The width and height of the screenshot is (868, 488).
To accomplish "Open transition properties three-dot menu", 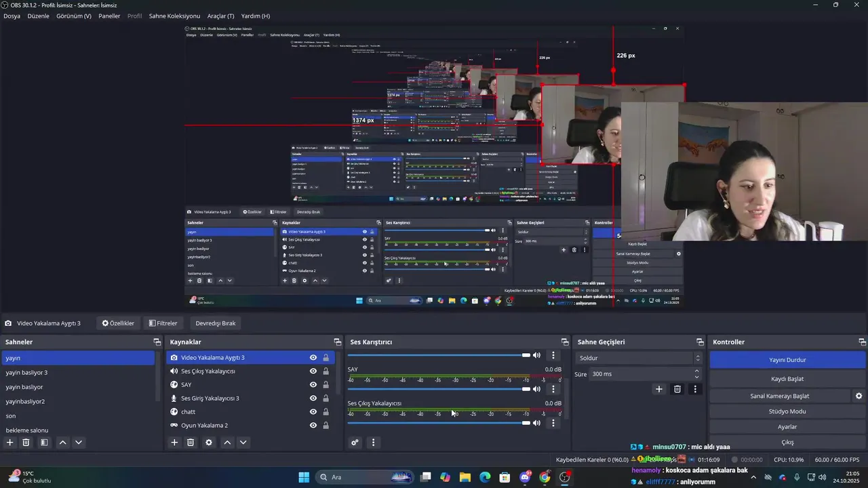I will (x=695, y=389).
